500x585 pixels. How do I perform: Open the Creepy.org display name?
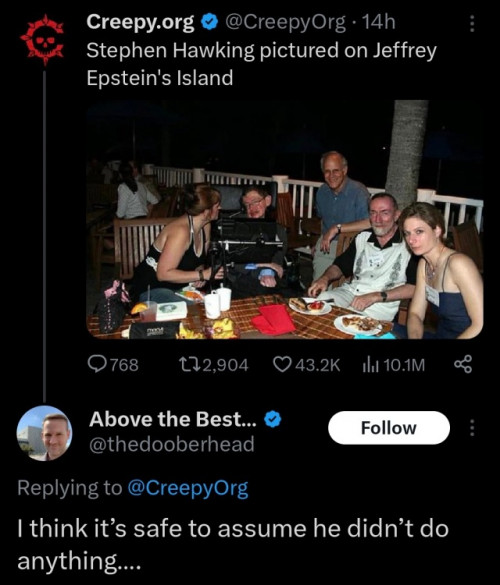[x=140, y=22]
